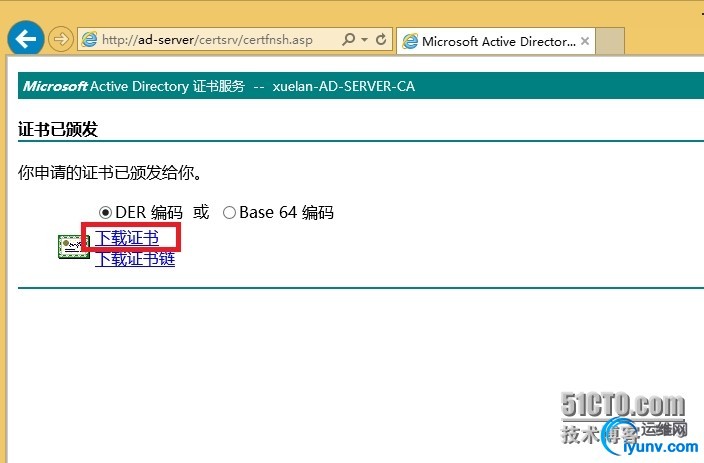Close the Microsoft Active Directory tab
This screenshot has width=704, height=463.
click(x=585, y=41)
